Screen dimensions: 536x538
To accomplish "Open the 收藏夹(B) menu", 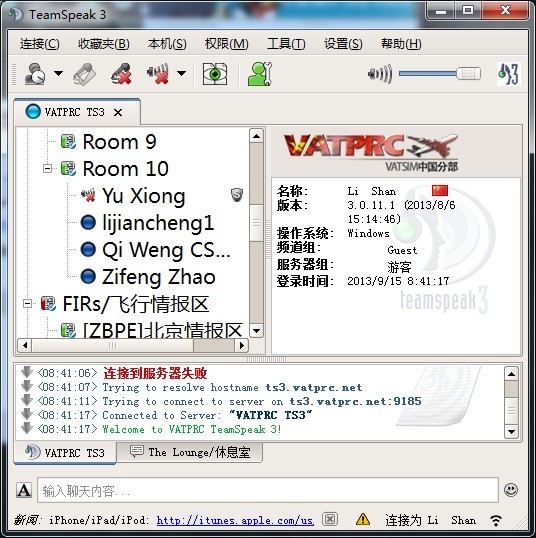I will (104, 44).
